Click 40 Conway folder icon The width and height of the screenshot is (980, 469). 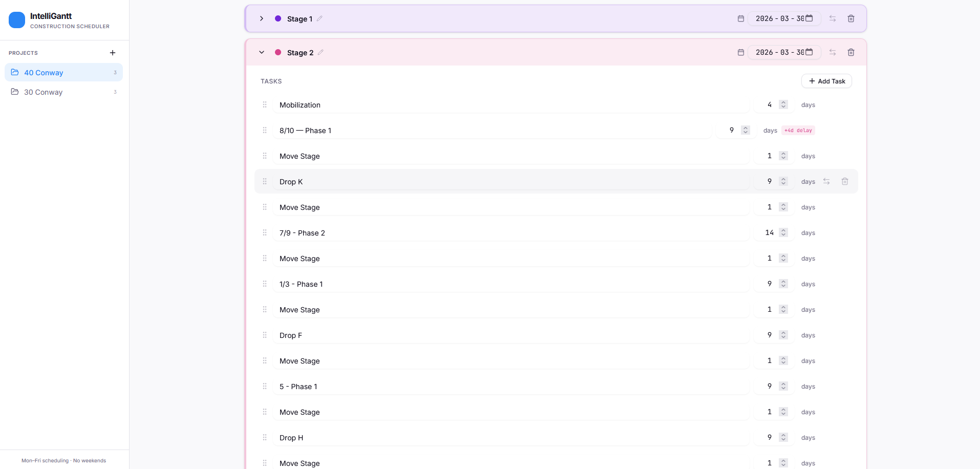pos(15,72)
